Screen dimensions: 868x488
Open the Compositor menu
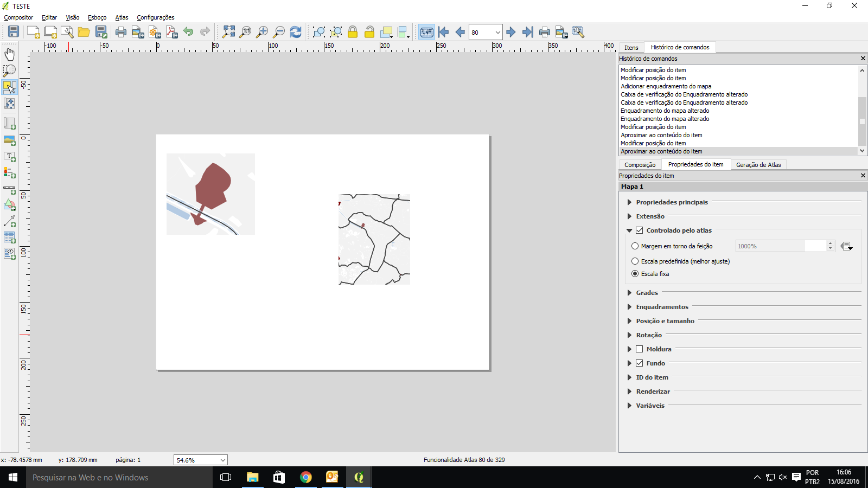pyautogui.click(x=18, y=17)
